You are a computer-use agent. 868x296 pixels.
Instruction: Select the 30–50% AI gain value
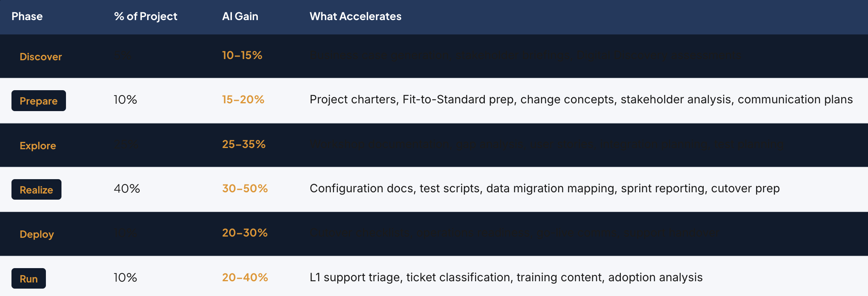coord(245,189)
